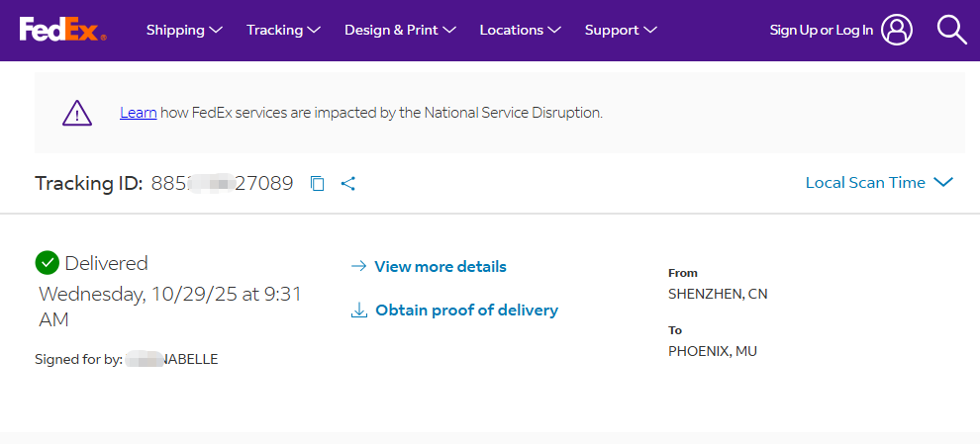Share the tracking details
The height and width of the screenshot is (444, 980).
(347, 183)
